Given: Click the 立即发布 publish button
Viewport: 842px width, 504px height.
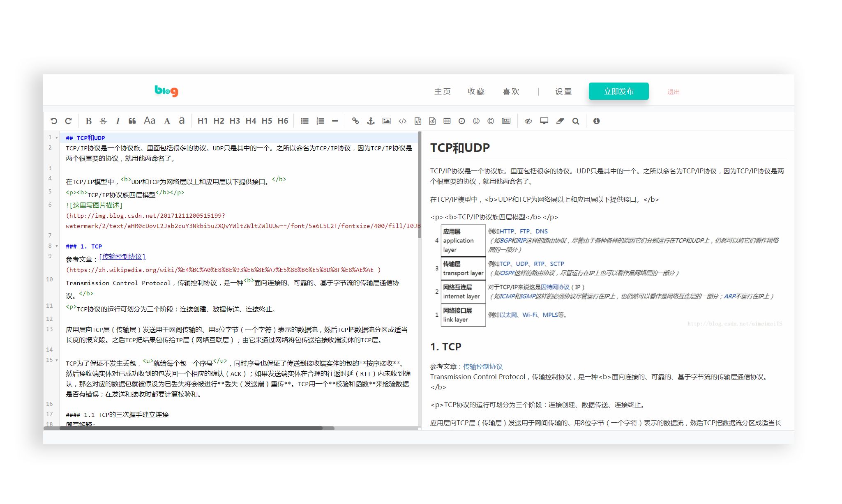Looking at the screenshot, I should tap(618, 91).
